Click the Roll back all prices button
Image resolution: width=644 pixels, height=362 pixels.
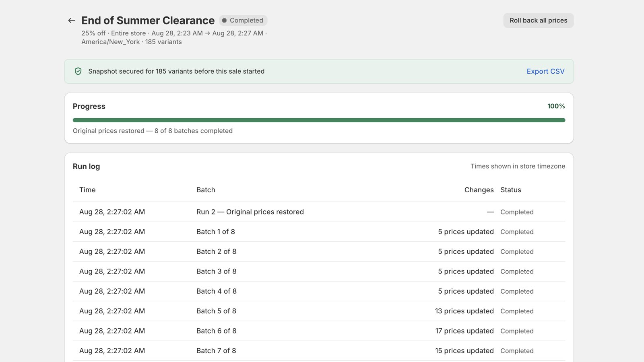pyautogui.click(x=538, y=21)
